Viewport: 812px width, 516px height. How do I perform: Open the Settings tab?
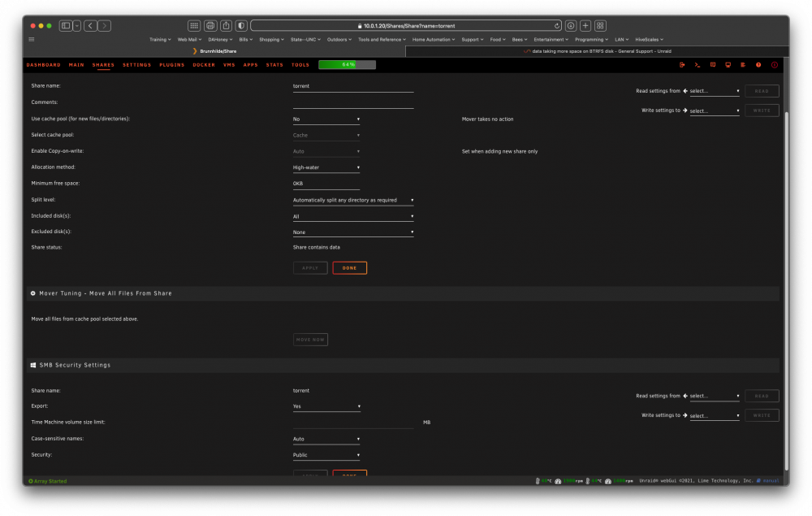(x=136, y=65)
